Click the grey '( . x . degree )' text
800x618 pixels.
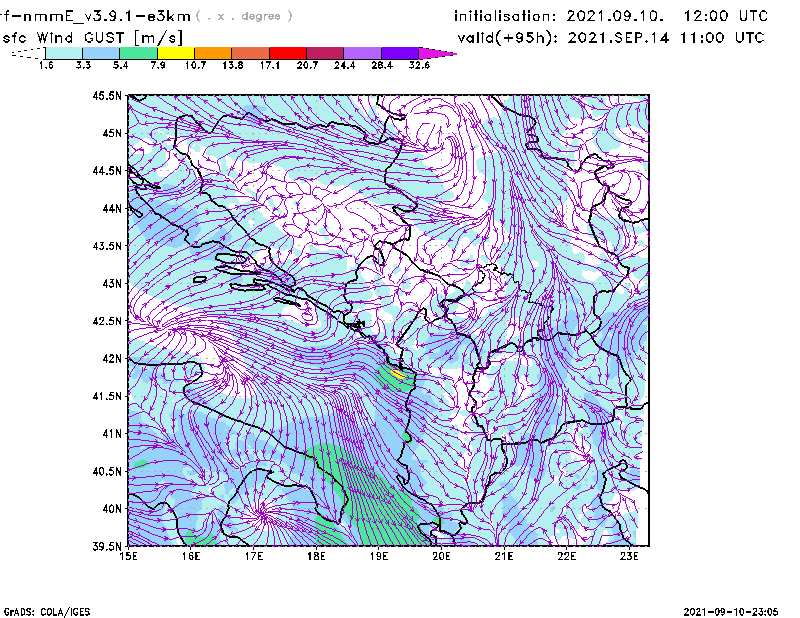coord(244,16)
